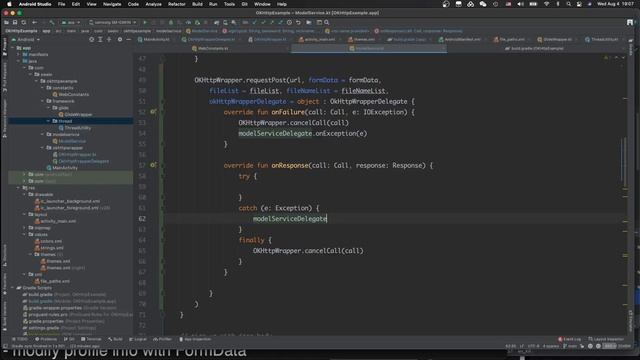Select ThreadUtility file in project tree
This screenshot has height=360, width=640.
75,128
